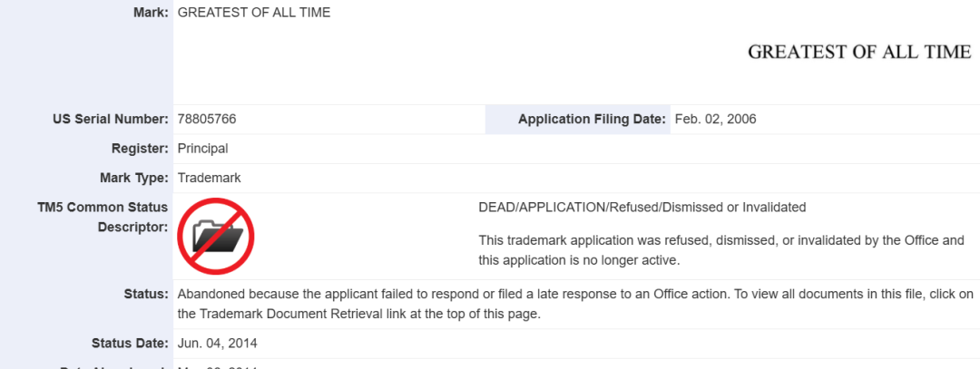Click the Register field label
Viewport: 980px width, 369px height.
click(x=140, y=148)
